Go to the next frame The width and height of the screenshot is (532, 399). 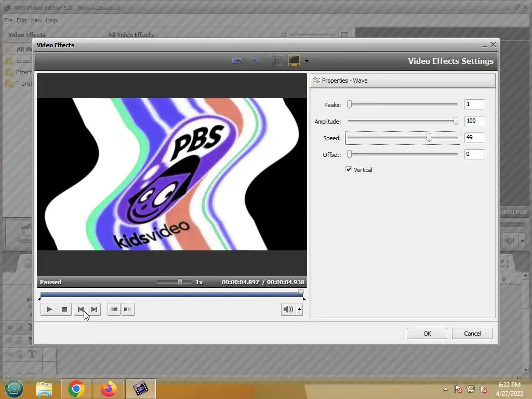pos(95,309)
